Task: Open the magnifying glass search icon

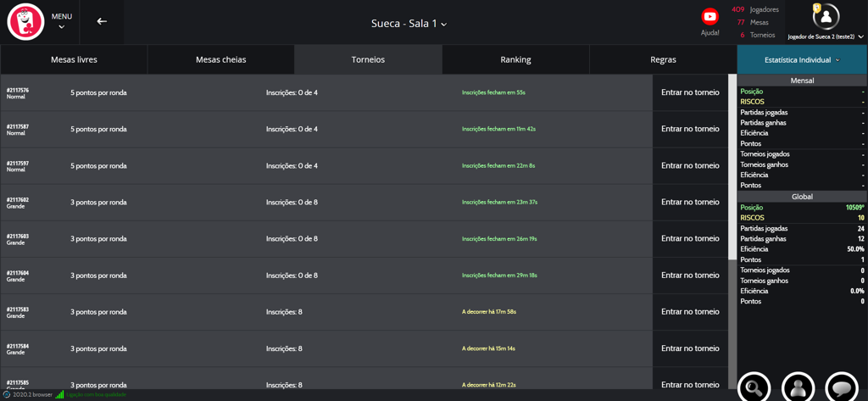Action: click(754, 387)
